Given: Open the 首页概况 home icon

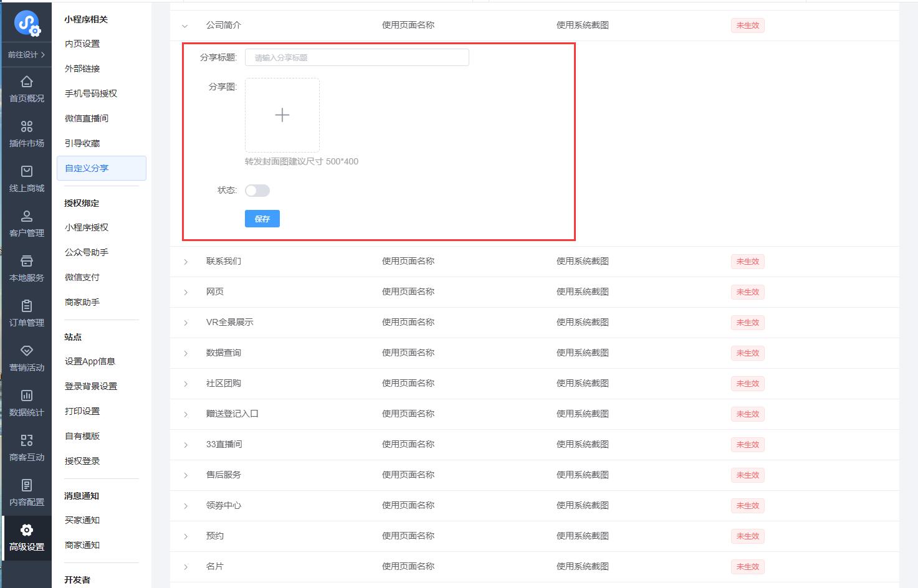Looking at the screenshot, I should pos(27,82).
